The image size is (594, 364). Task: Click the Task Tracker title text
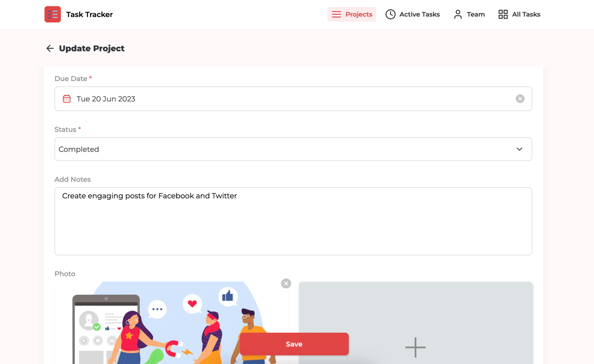(x=90, y=15)
